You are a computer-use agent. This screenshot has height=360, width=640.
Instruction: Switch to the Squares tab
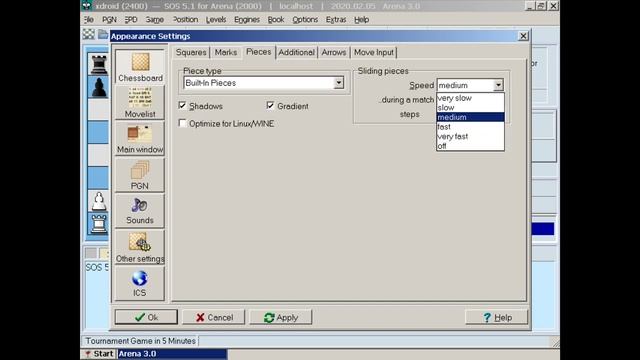click(x=191, y=52)
